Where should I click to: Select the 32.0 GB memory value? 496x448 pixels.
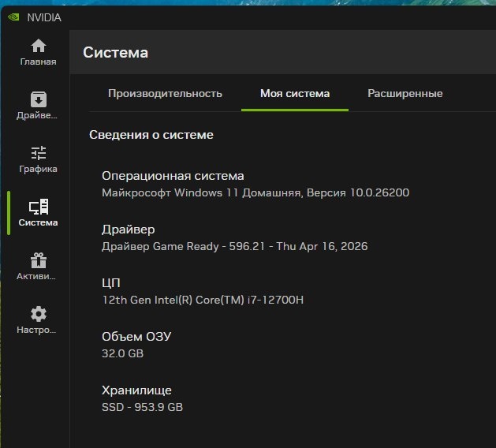pyautogui.click(x=123, y=353)
